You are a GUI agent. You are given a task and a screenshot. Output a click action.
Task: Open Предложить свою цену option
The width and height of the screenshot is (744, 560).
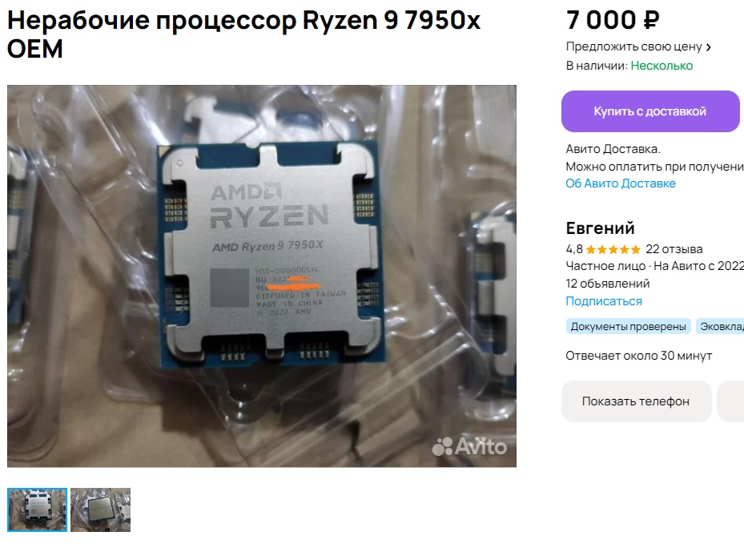pos(638,46)
